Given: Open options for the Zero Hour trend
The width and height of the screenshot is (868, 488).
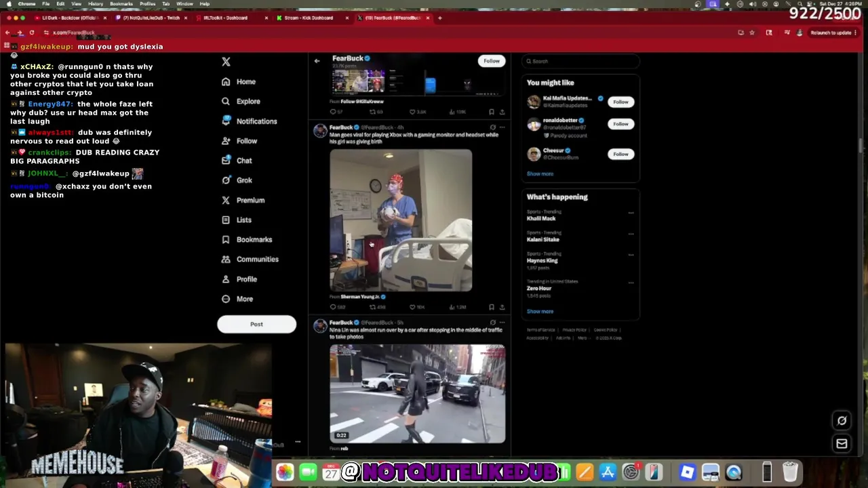Looking at the screenshot, I should click(x=631, y=283).
